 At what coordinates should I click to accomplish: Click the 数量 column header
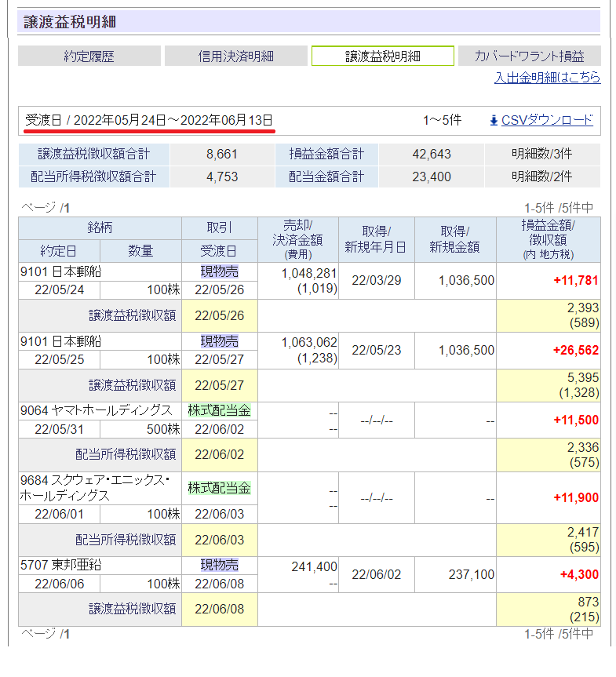[x=140, y=251]
